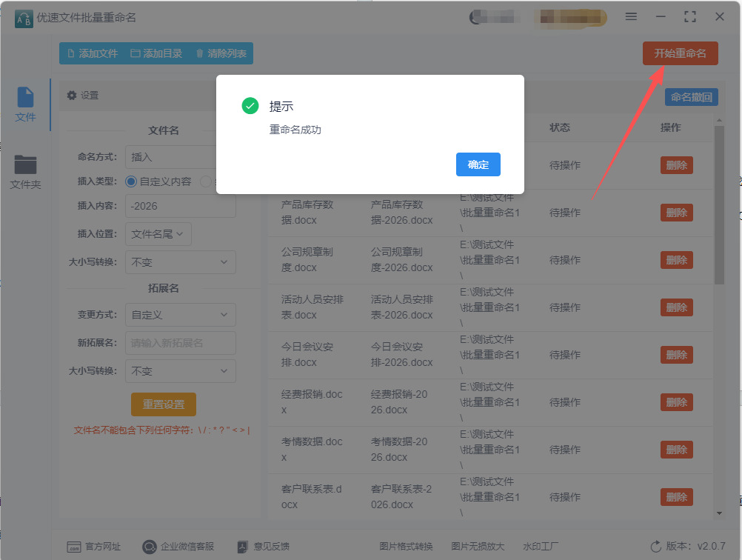Open 企业微信客服 link in footer

[x=187, y=546]
